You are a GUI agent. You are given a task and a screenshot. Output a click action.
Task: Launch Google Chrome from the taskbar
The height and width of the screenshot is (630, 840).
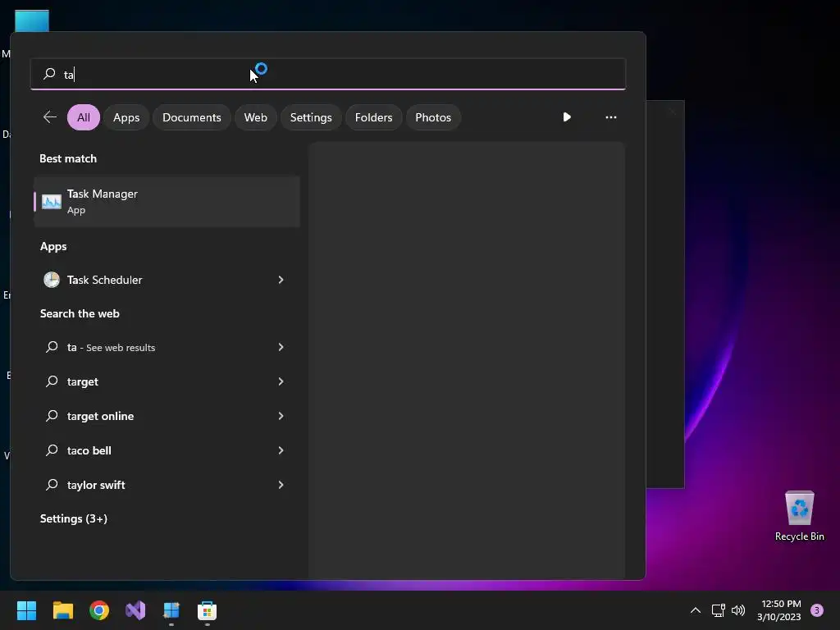(99, 610)
